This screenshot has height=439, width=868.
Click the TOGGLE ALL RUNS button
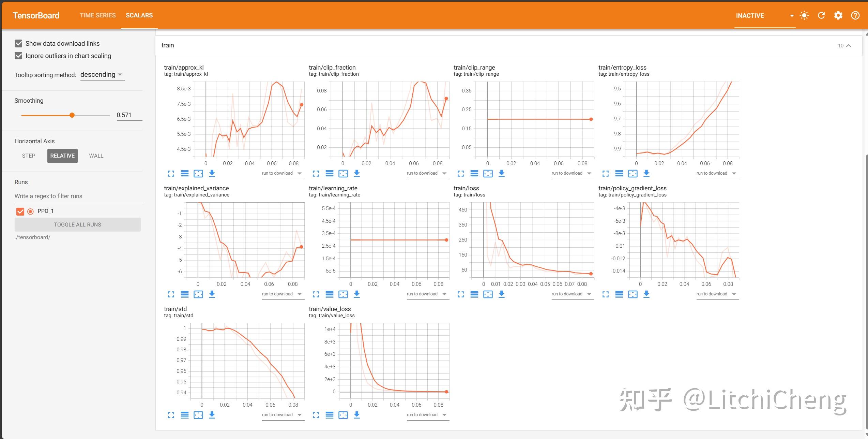tap(78, 224)
